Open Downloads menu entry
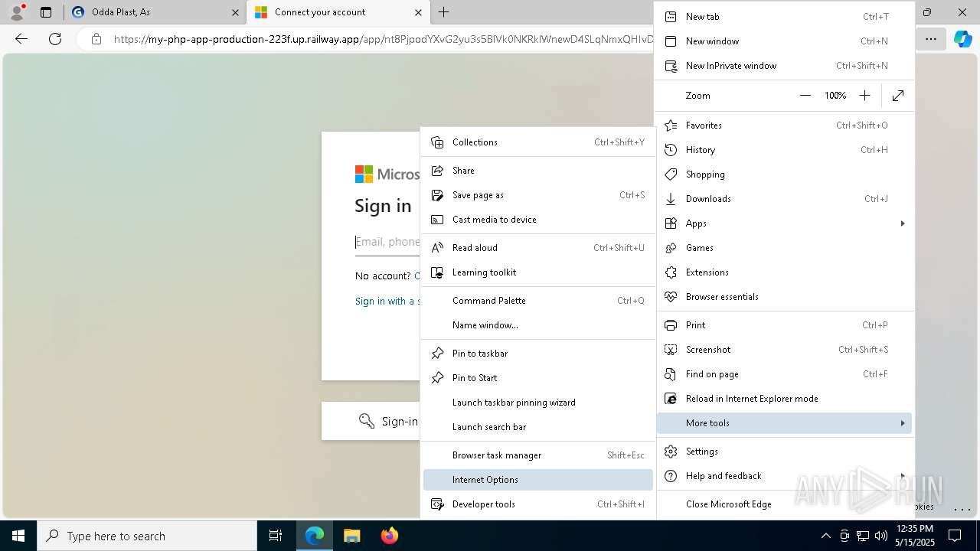Screen dimensions: 980x551 coord(785,198)
